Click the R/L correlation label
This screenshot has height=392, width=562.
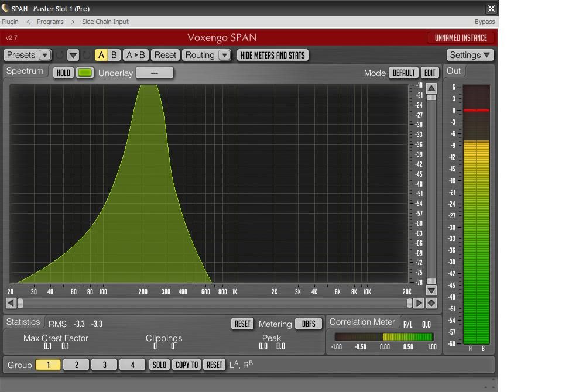click(407, 325)
